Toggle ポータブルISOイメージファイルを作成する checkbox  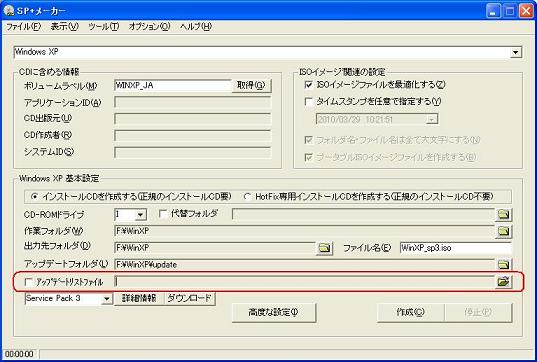(309, 157)
